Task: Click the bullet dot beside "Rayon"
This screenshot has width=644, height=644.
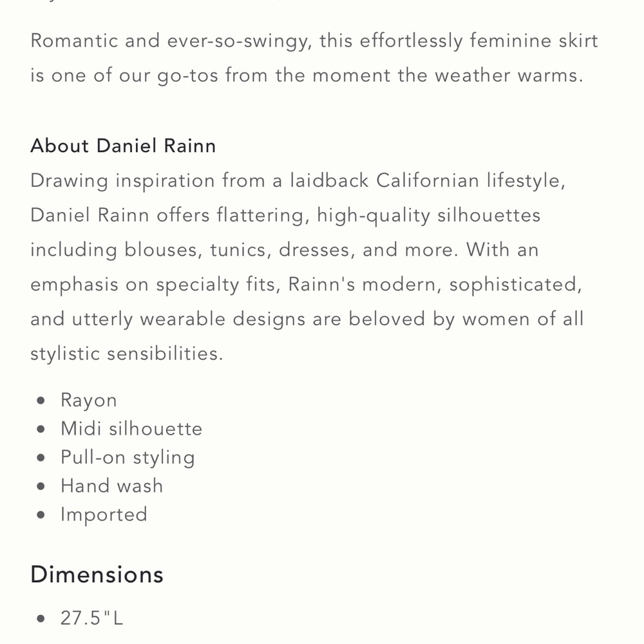Action: point(42,401)
